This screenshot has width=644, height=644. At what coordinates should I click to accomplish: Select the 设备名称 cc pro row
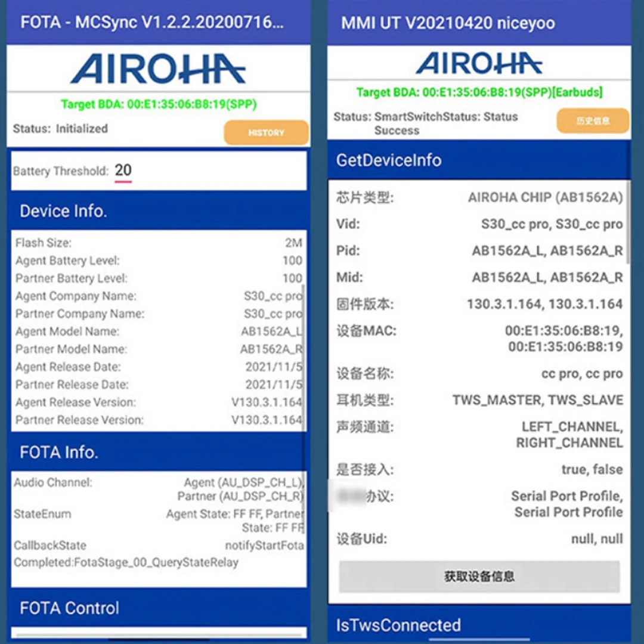479,374
